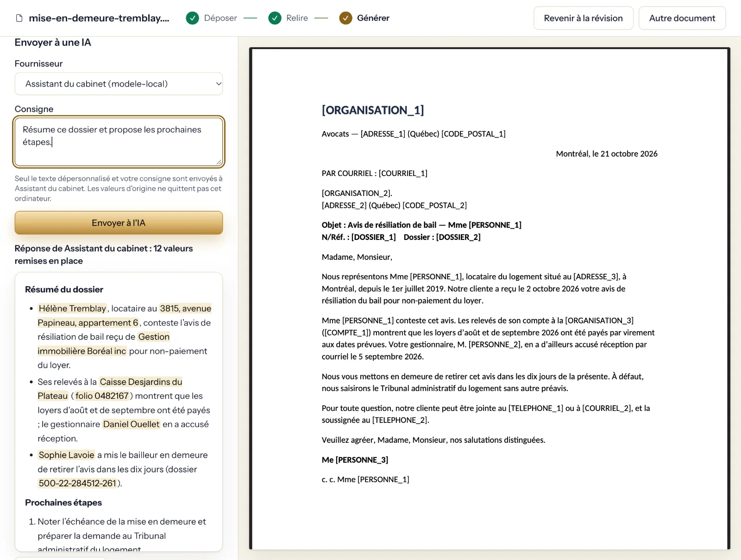
Task: Click highlighted value Daniel Ouellet
Action: 131,424
